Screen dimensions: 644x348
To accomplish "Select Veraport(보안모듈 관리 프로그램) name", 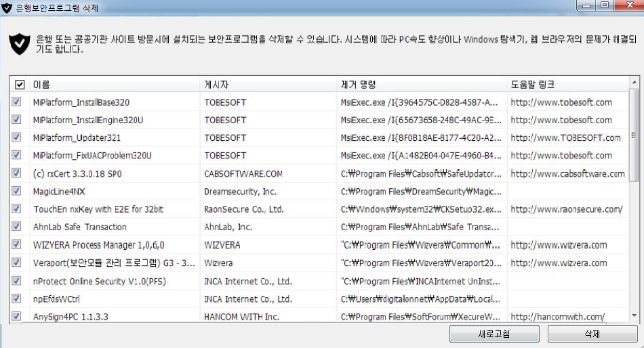I will coord(114,263).
